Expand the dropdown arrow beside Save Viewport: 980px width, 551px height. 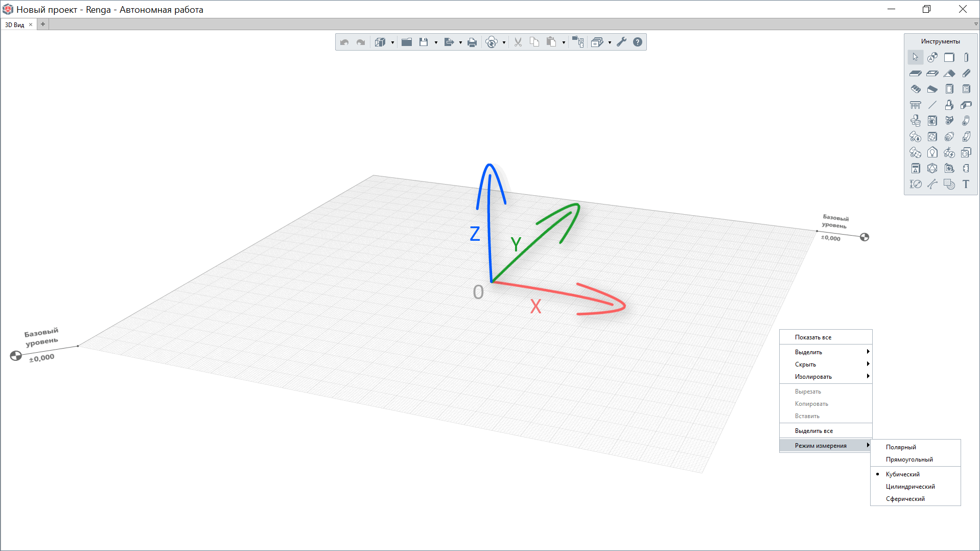[436, 43]
